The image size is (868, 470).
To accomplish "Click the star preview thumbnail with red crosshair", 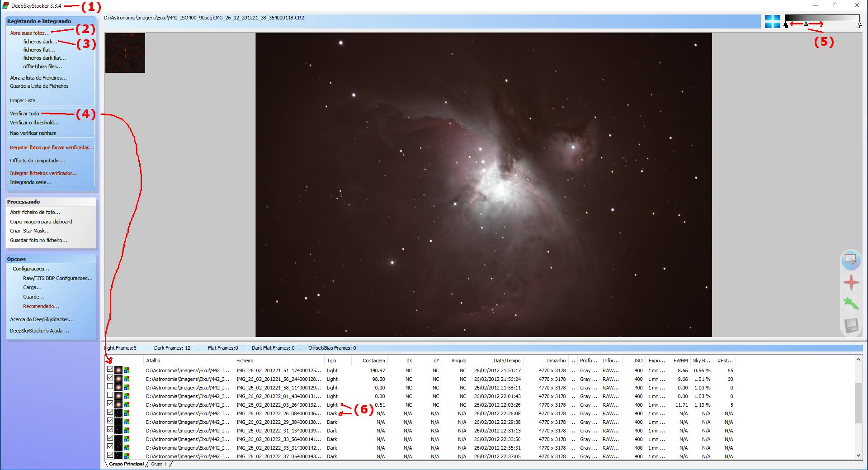I will point(125,53).
